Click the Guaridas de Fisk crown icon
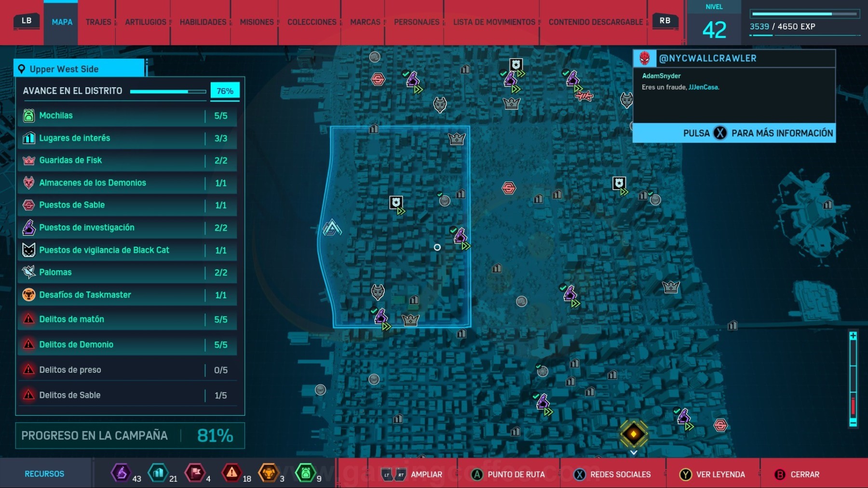The image size is (868, 488). (29, 160)
